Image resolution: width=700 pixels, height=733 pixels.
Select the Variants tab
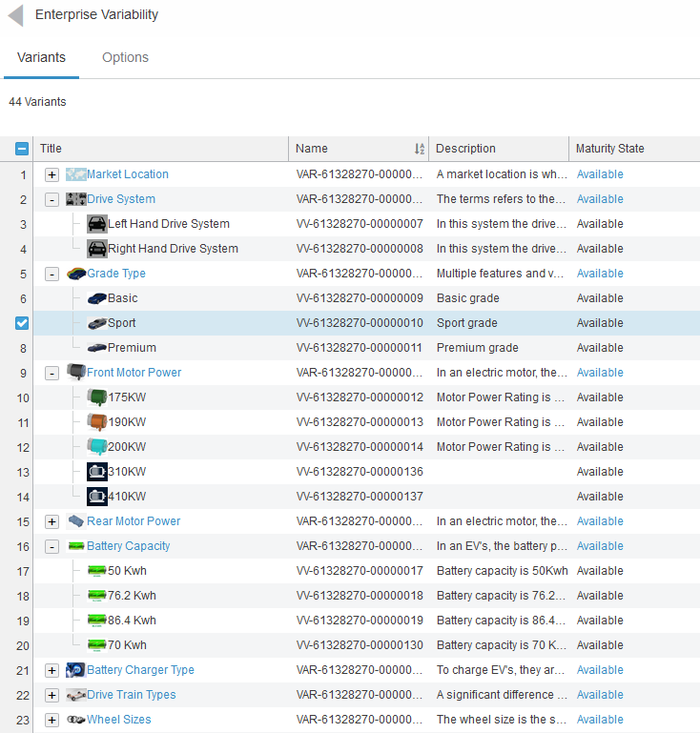click(x=41, y=57)
